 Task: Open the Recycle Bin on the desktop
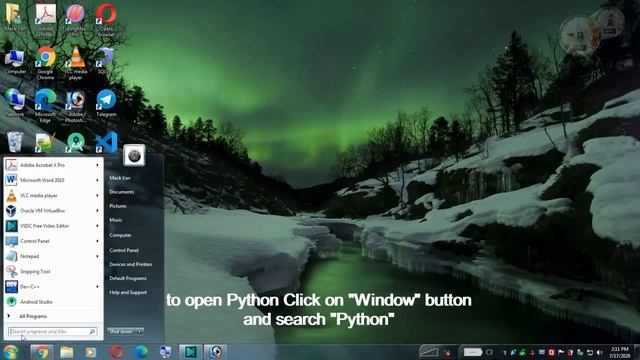pos(15,142)
